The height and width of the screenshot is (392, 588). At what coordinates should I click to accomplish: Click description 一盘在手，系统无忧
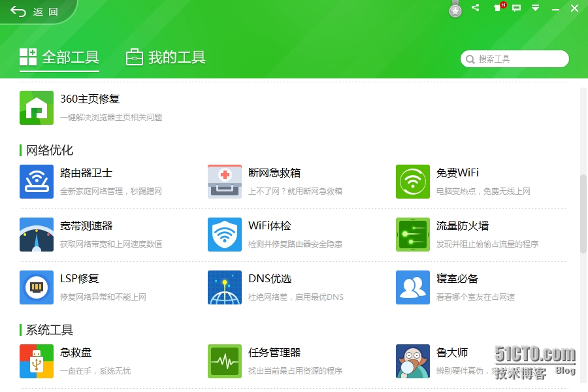(x=95, y=371)
